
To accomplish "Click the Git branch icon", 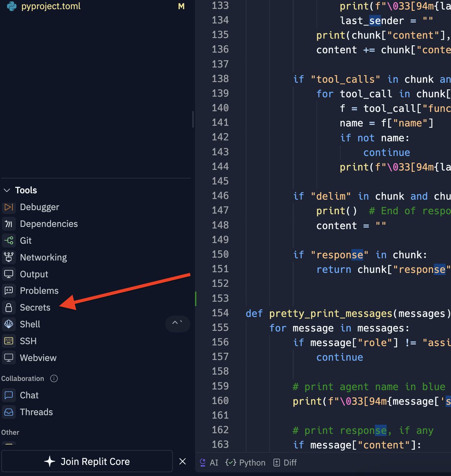I will [9, 240].
